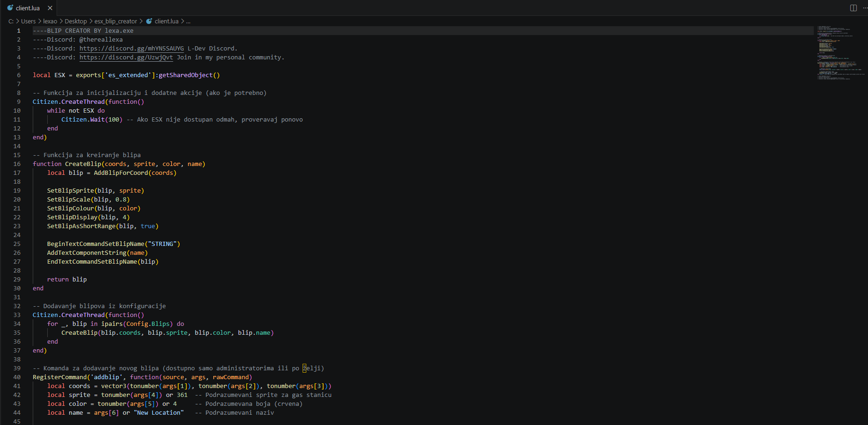
Task: Click 'SetBlipScale(blip, 0.8)' line
Action: click(x=88, y=200)
